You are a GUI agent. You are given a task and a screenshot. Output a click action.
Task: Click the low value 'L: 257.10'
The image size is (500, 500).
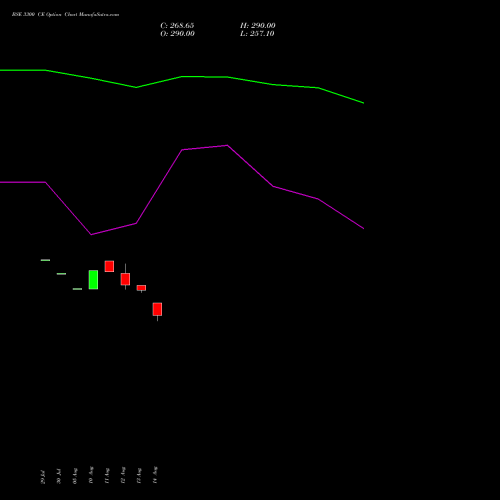coord(257,34)
